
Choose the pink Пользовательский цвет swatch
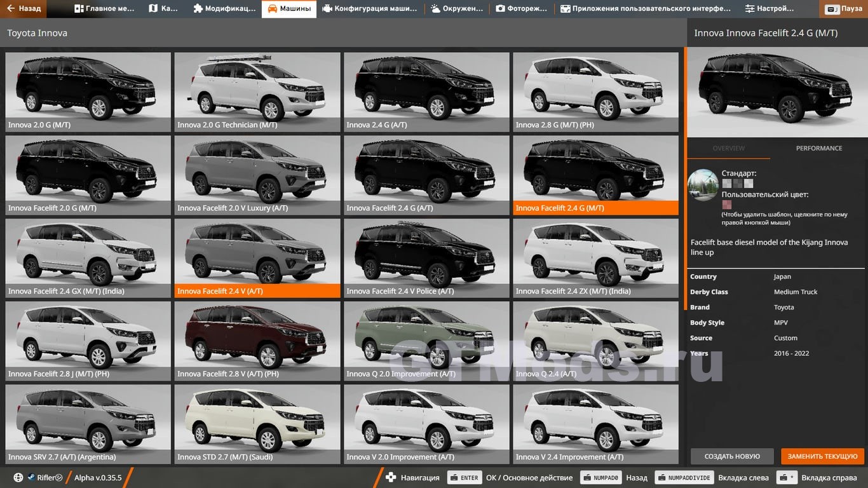(727, 205)
